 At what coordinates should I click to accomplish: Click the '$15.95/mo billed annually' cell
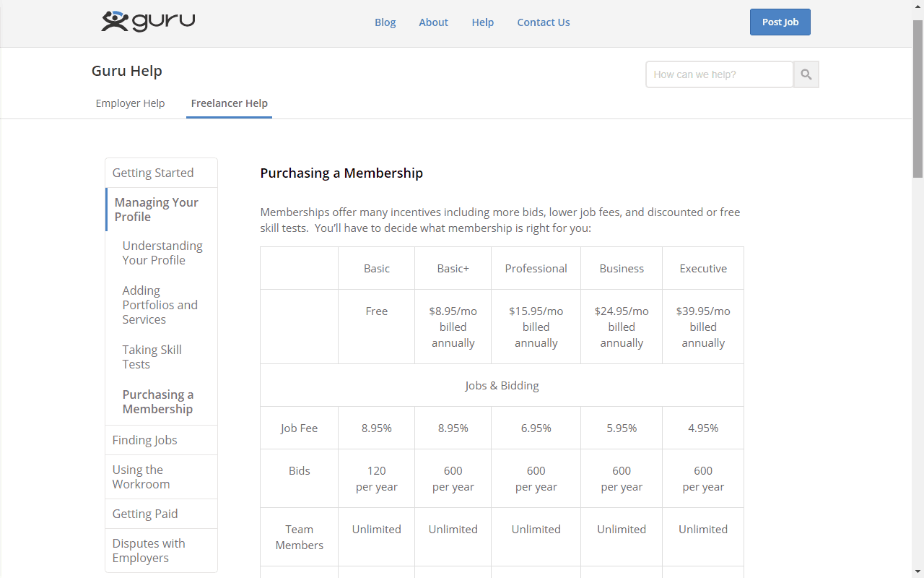[x=536, y=327]
